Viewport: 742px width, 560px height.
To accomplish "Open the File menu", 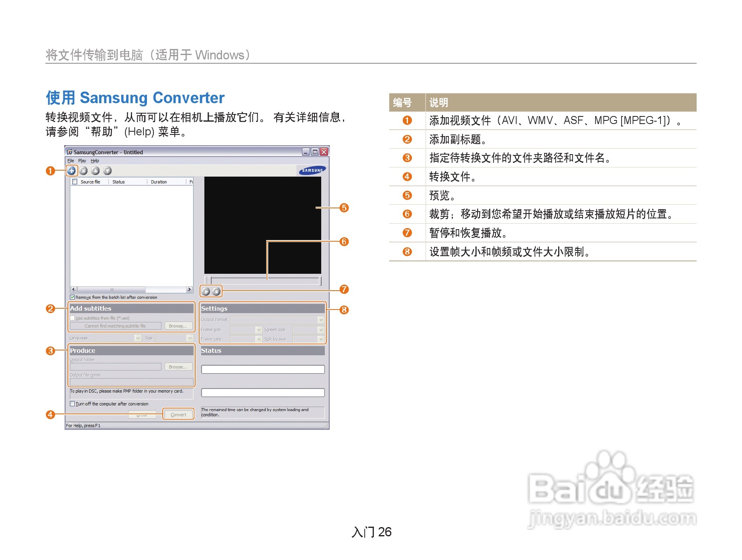I will tap(70, 161).
